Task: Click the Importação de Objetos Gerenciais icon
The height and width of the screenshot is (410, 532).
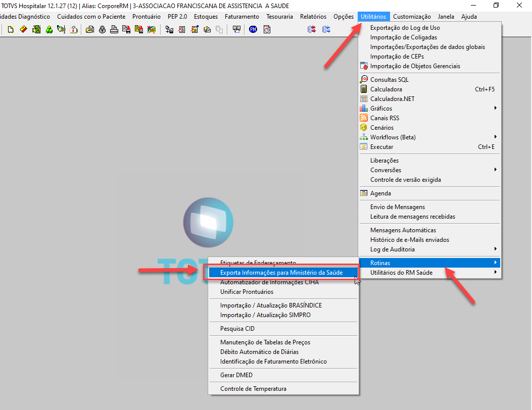Action: coord(364,66)
